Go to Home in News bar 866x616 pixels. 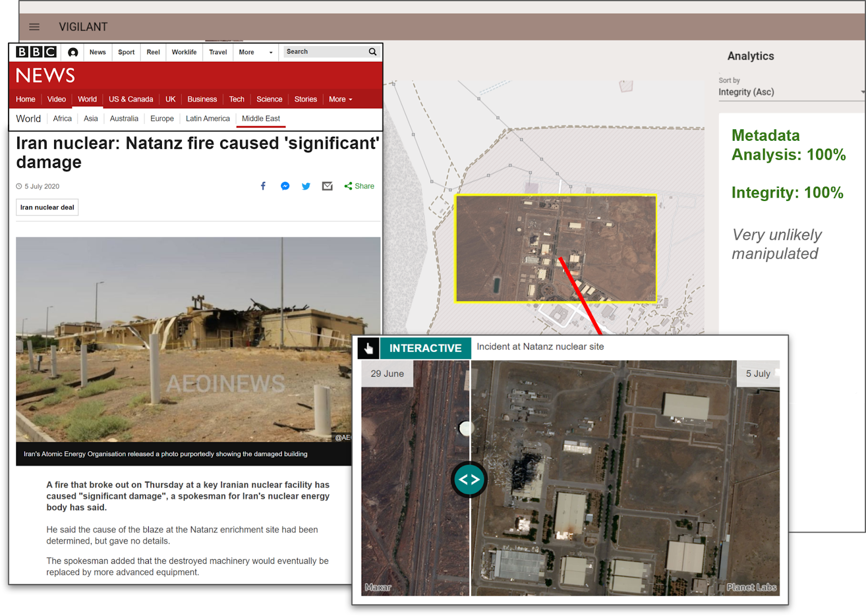[x=25, y=100]
